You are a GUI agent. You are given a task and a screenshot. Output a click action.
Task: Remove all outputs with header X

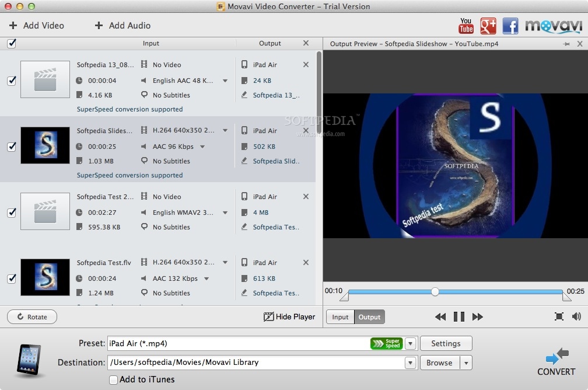[x=306, y=43]
